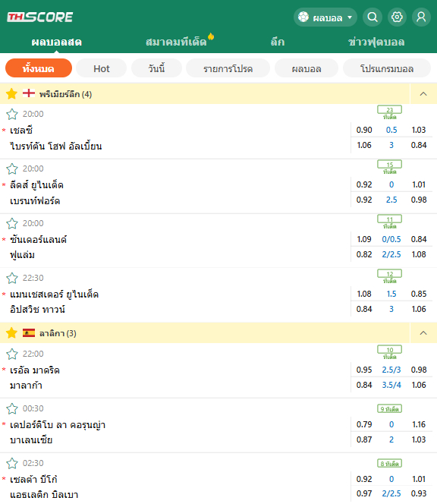Favorite the เซลต้า บีโก้ match star

point(12,463)
